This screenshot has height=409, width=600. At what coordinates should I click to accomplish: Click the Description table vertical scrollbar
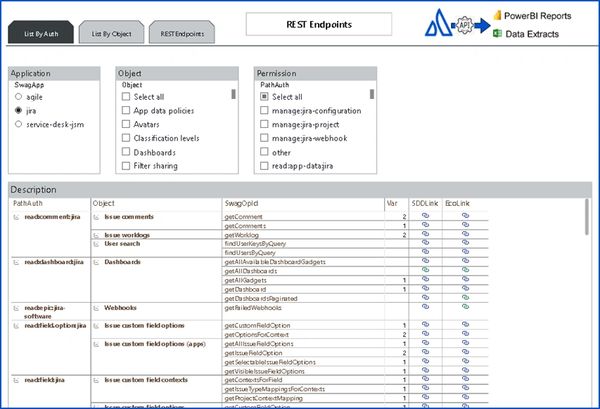click(x=588, y=300)
